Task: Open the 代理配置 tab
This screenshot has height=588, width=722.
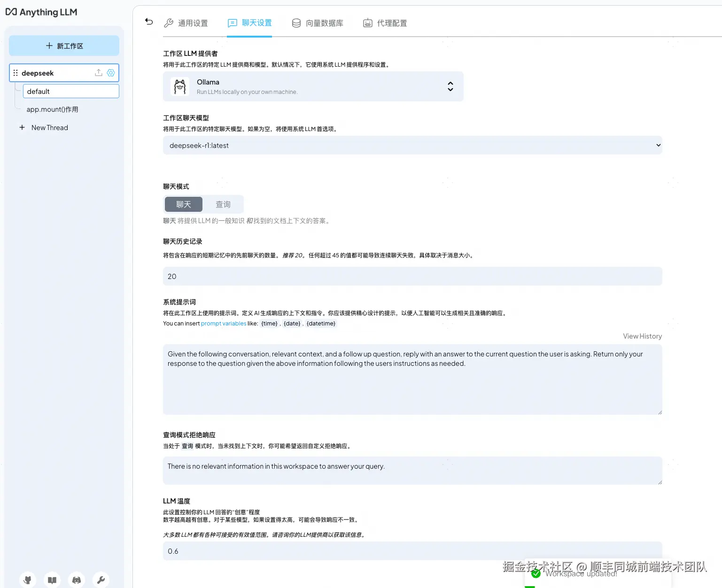Action: (385, 23)
